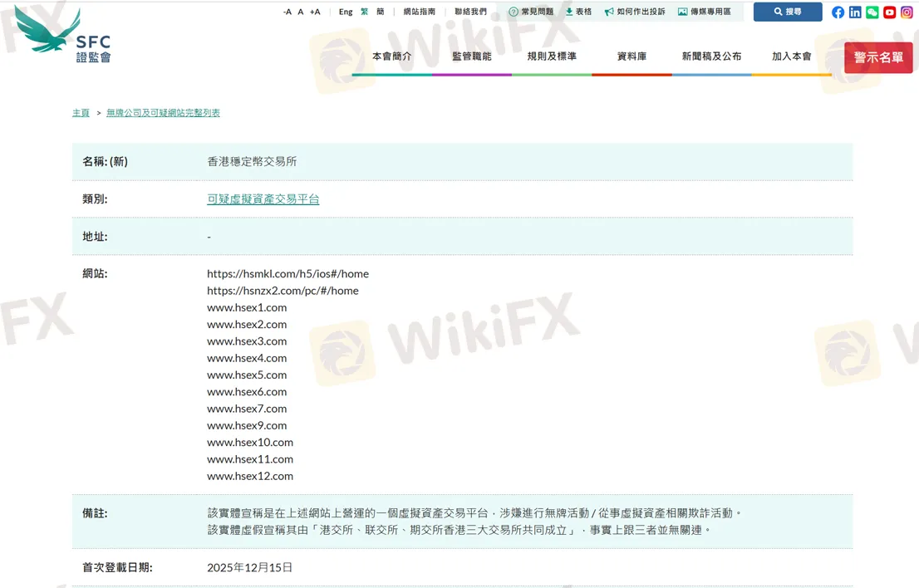Reset font size with middle A
Viewport: 919px width, 588px height.
tap(301, 12)
